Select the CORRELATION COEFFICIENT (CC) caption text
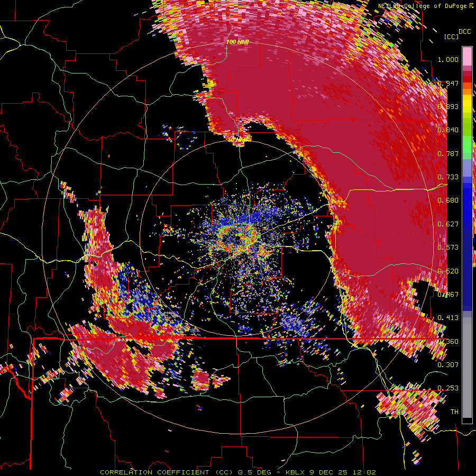Viewport: 476px width, 476px height. [167, 472]
